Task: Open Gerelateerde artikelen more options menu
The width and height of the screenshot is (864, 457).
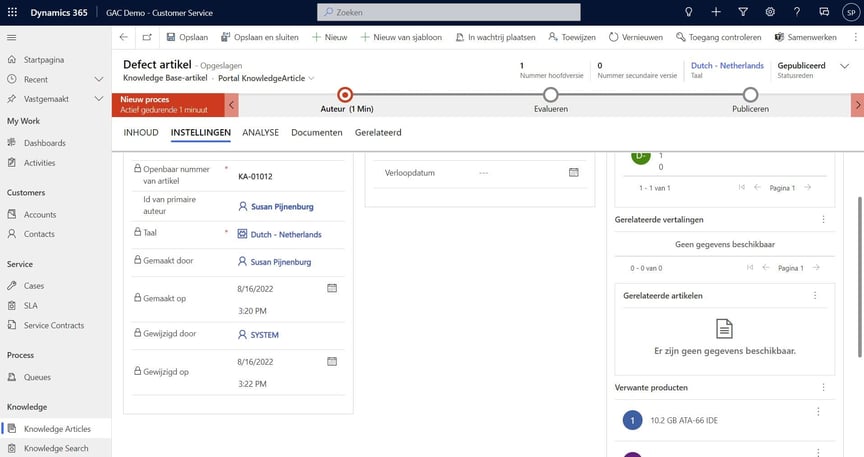Action: click(815, 295)
